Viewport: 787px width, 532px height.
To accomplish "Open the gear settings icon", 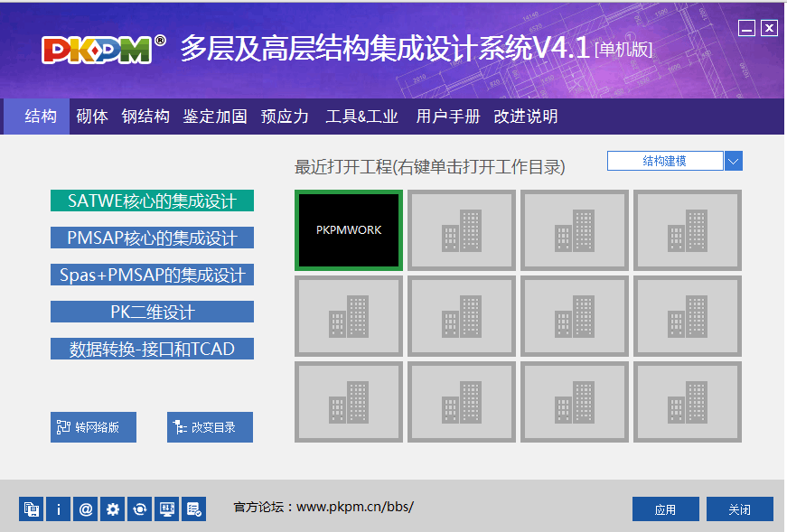I will click(112, 509).
